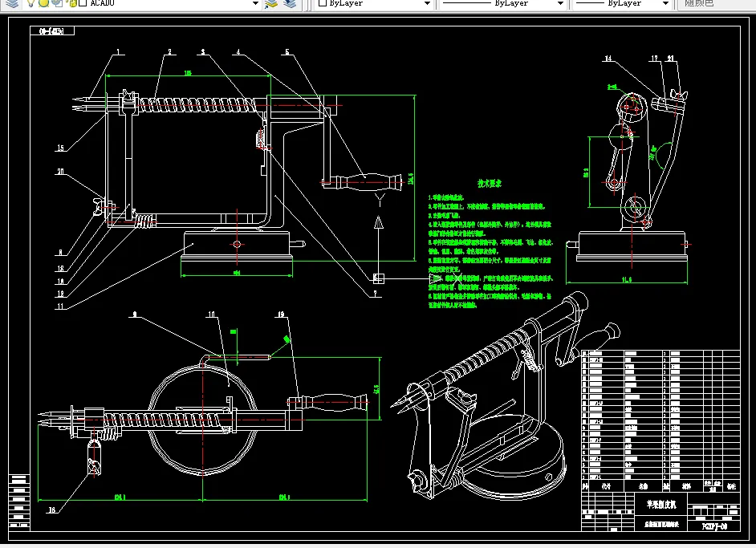Click the rotated drawing number box top-left
Screen dimensions: 756x548
click(52, 31)
